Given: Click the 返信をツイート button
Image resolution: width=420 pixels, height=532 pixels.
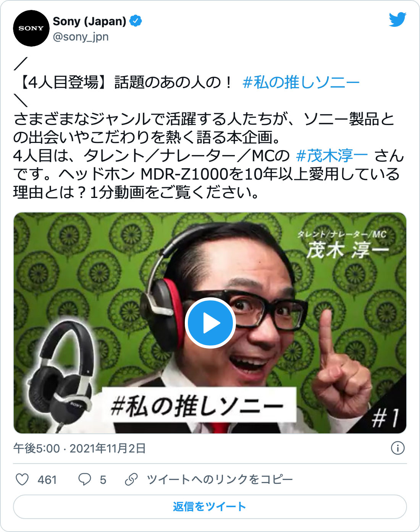Looking at the screenshot, I should tap(210, 507).
